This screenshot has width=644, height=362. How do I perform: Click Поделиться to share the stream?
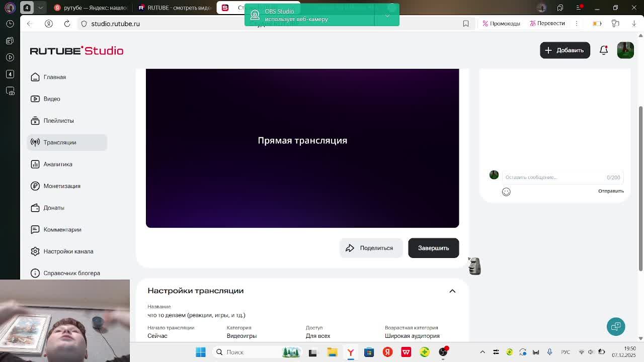coord(371,248)
